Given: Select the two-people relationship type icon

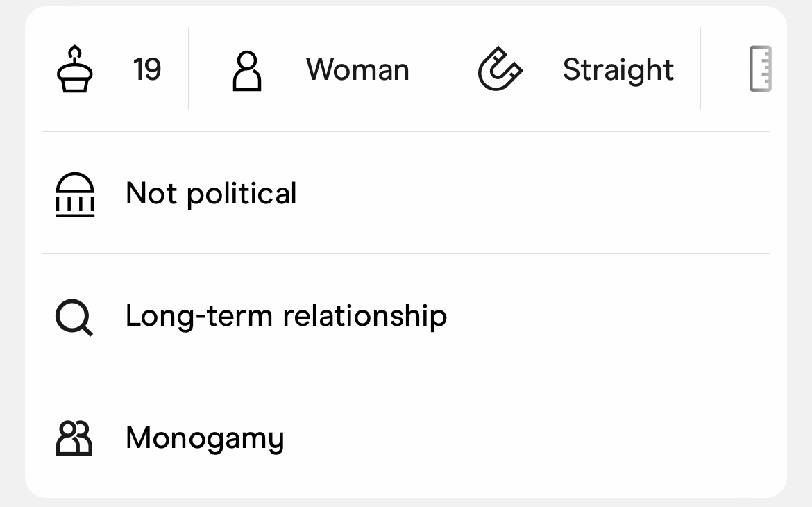Looking at the screenshot, I should click(x=74, y=438).
